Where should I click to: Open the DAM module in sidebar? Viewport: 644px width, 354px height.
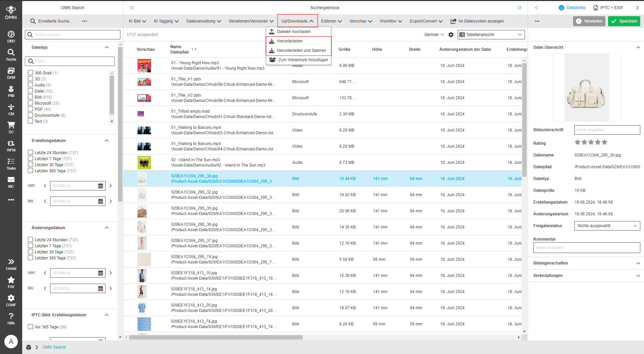11,73
